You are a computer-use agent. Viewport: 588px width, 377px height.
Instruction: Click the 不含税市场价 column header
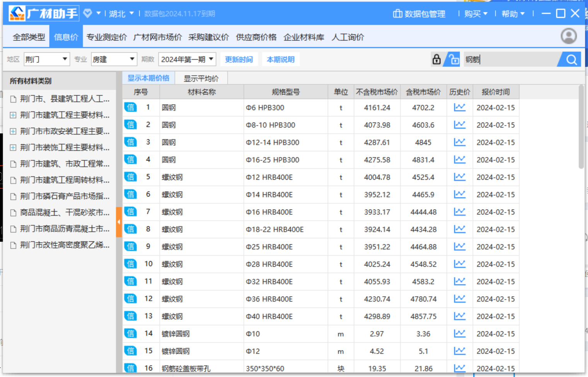(x=377, y=92)
